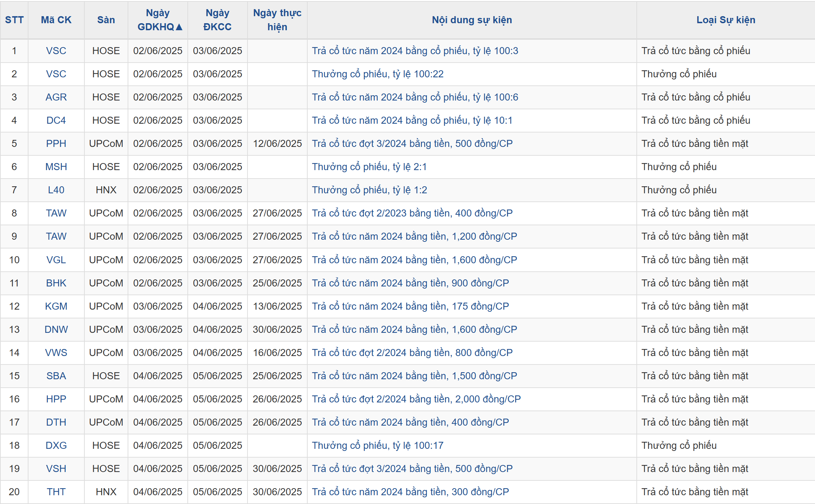
Task: Open the DXG stock code link
Action: point(56,445)
